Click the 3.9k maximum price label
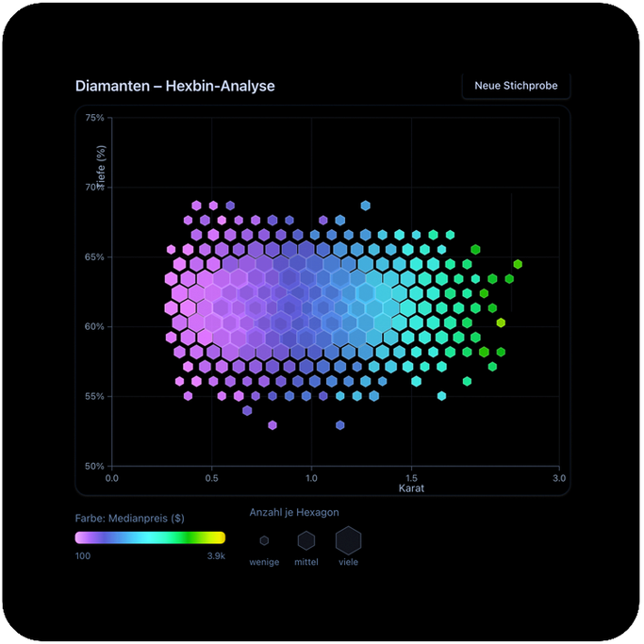Viewport: 644px width, 644px height. click(x=216, y=556)
